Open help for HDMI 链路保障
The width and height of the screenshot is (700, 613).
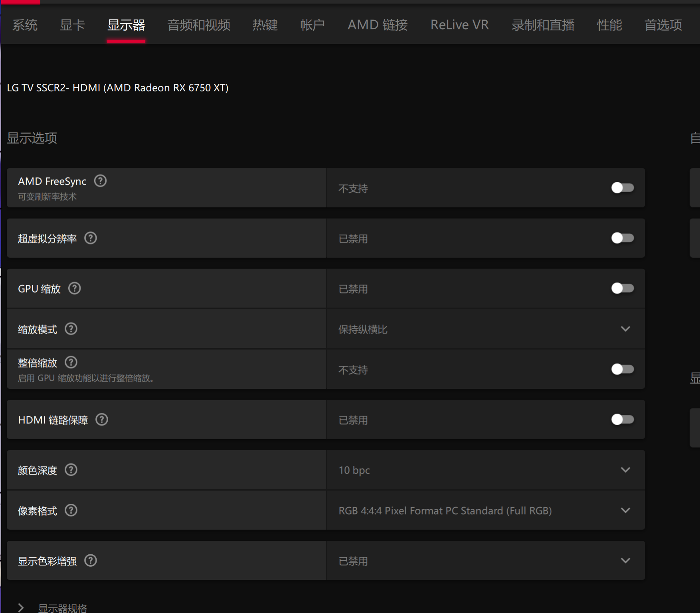point(101,419)
